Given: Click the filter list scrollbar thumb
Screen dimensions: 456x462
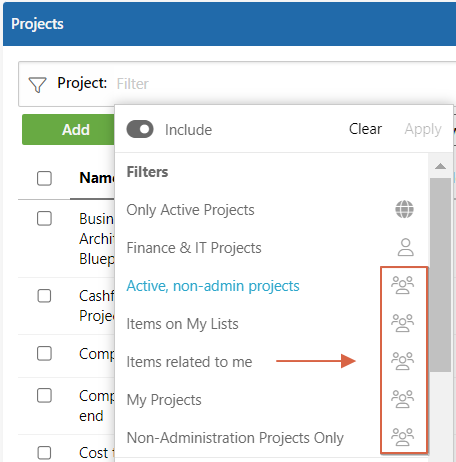Looking at the screenshot, I should pyautogui.click(x=440, y=275).
